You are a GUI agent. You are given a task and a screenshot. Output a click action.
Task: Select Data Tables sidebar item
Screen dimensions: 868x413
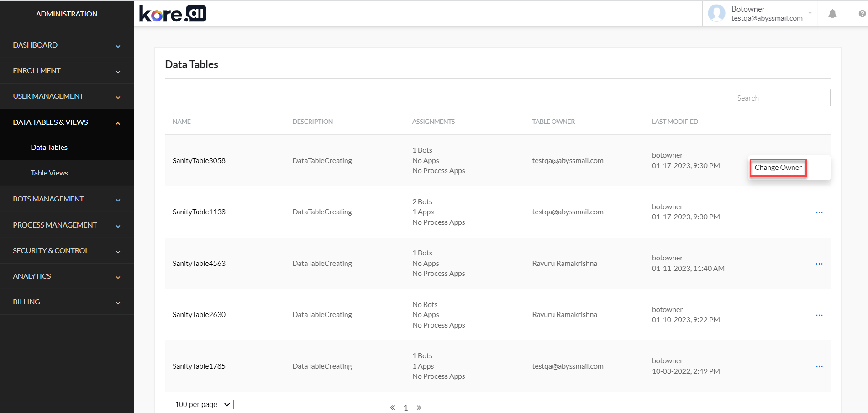[49, 148]
